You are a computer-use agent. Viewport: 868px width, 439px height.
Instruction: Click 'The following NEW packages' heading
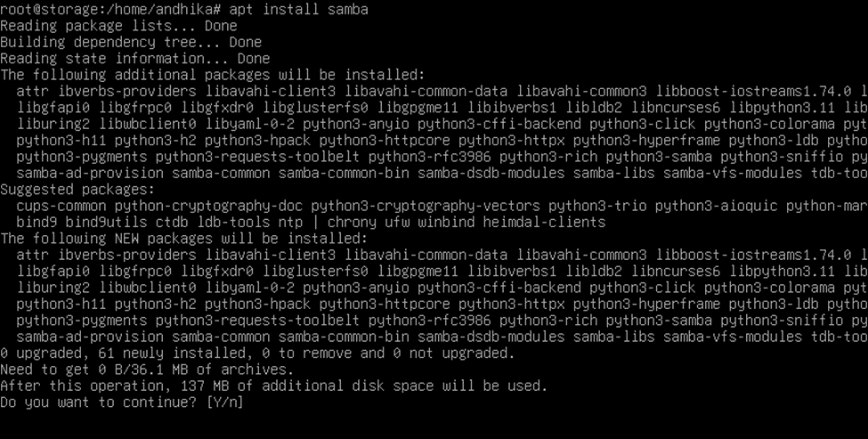(x=183, y=239)
